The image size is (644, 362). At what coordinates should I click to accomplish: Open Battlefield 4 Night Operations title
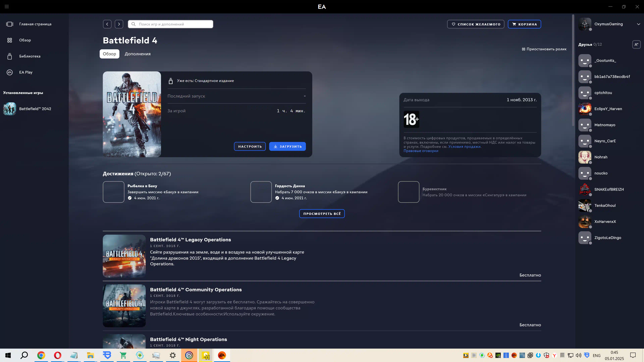[x=189, y=339]
